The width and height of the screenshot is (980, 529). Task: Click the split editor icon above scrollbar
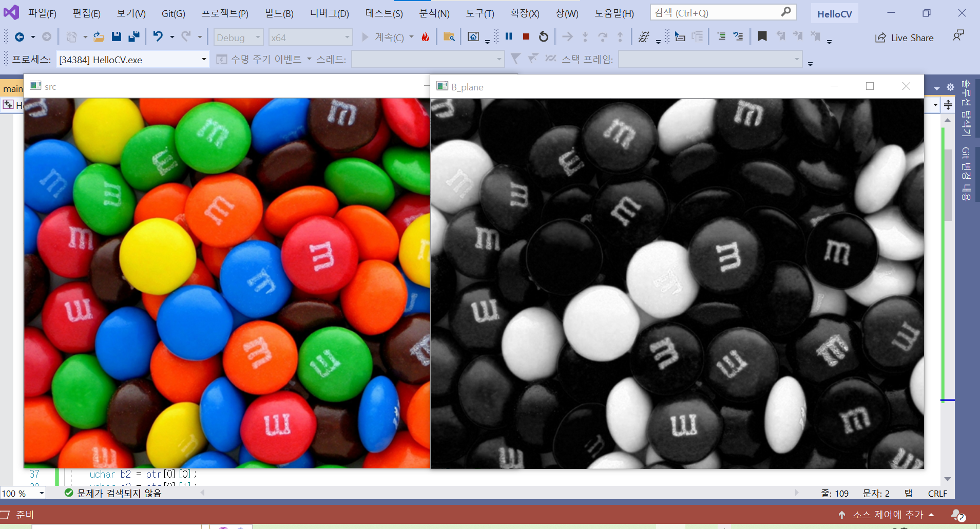tap(948, 105)
